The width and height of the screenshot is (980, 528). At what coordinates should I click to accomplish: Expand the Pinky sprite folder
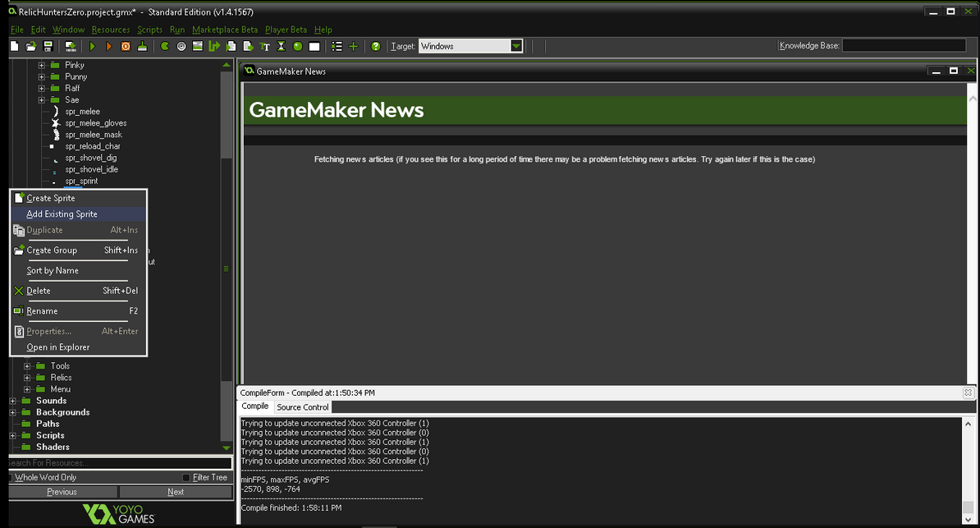(x=41, y=65)
